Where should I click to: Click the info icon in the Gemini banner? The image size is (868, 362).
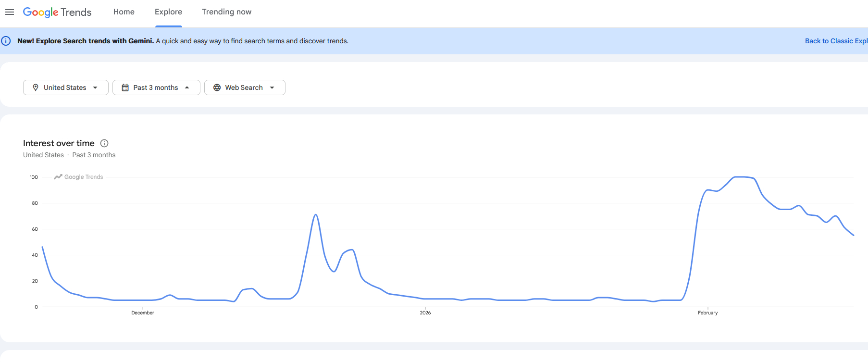pos(6,41)
